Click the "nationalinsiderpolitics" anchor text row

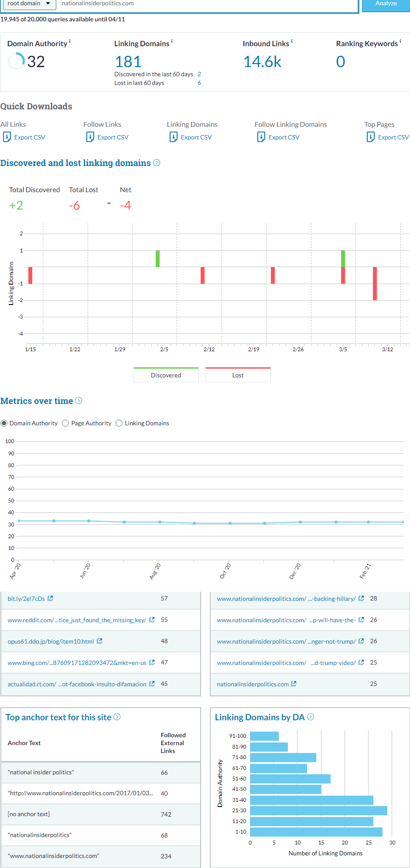pos(101,835)
